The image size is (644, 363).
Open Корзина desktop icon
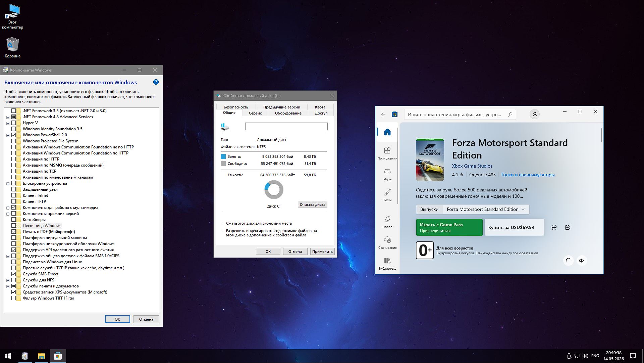tap(13, 48)
